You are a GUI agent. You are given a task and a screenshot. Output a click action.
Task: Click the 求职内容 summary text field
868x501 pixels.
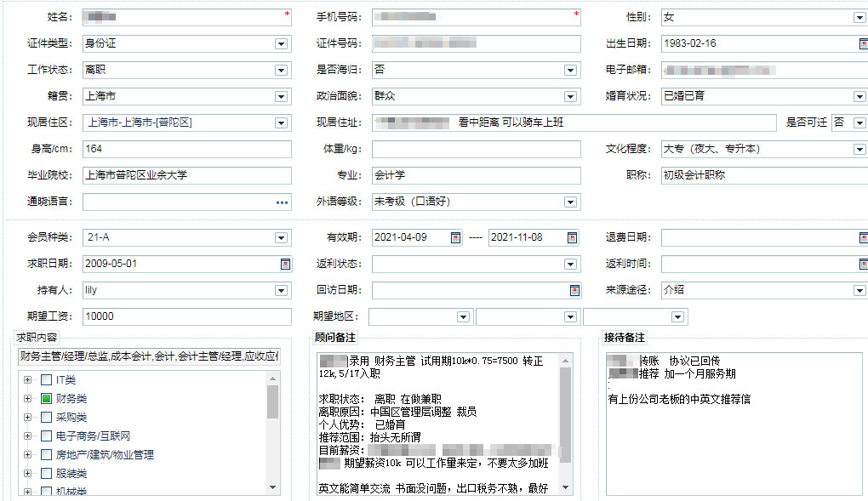pyautogui.click(x=149, y=356)
